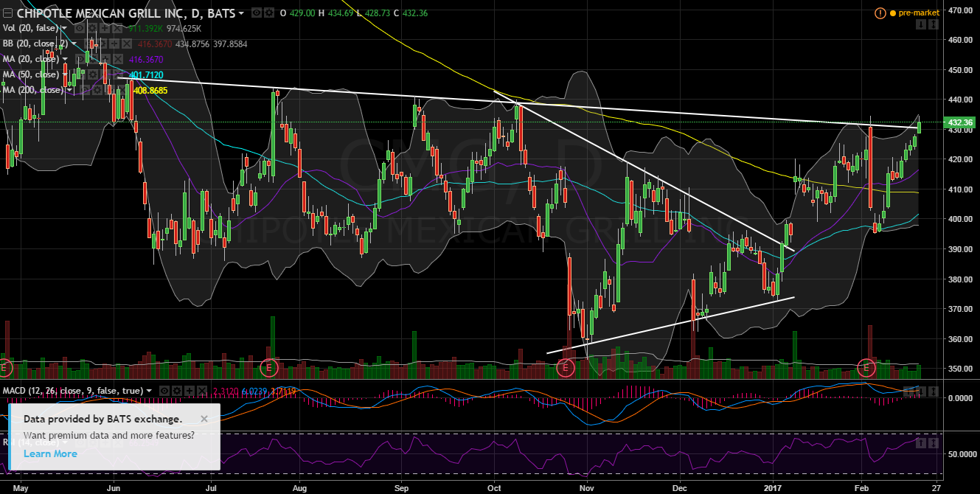Expand the MA (20, close) dropdown arrow
This screenshot has height=494, width=980.
(x=65, y=59)
